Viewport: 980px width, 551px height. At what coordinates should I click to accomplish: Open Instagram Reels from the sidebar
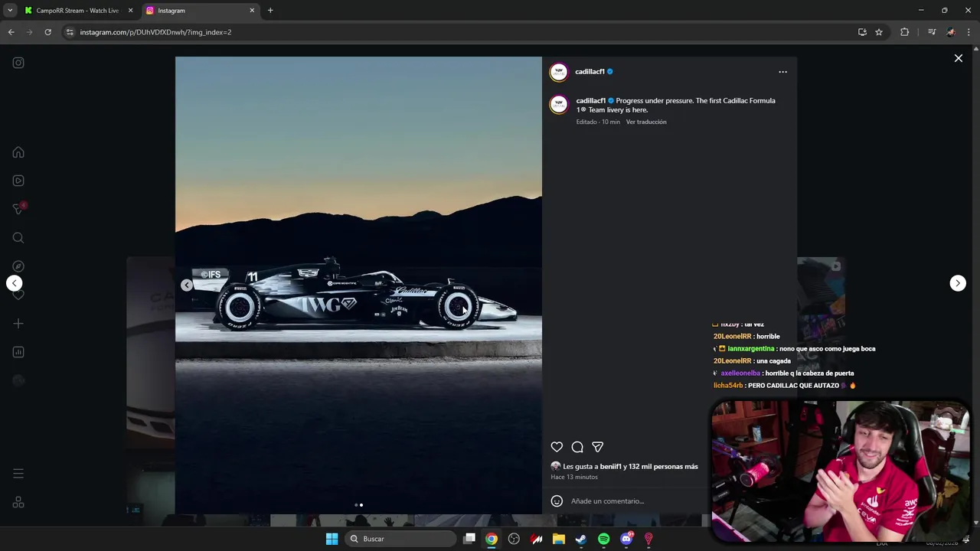pyautogui.click(x=18, y=181)
